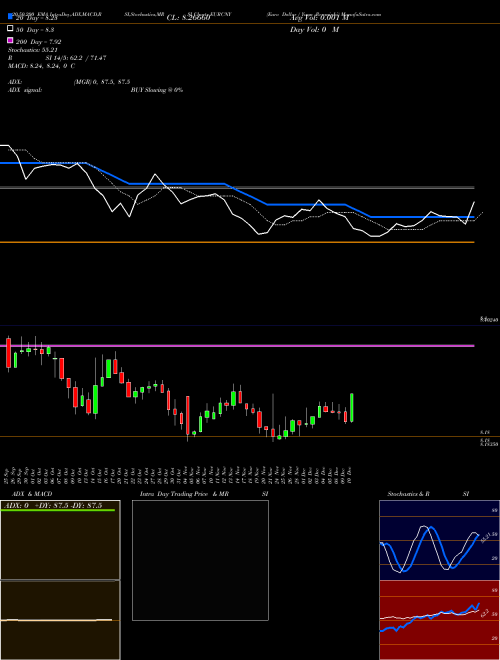Image resolution: width=500 pixels, height=660 pixels.
Task: Click the 'BUY Slowing @ 0%' signal text
Action: click(157, 90)
